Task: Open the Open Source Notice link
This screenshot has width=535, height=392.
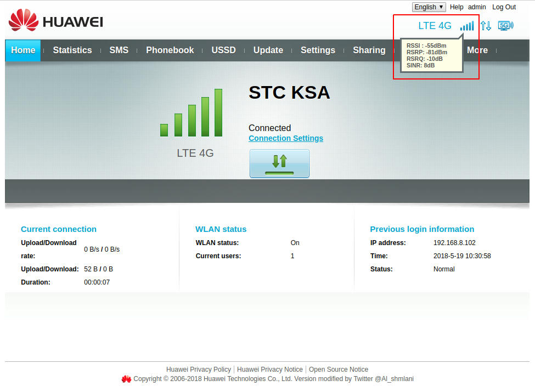Action: (x=339, y=370)
